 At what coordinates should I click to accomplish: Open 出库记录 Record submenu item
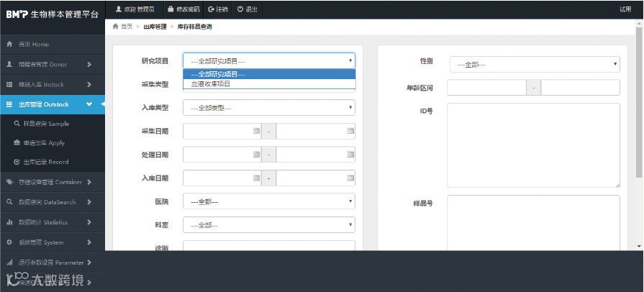53,162
